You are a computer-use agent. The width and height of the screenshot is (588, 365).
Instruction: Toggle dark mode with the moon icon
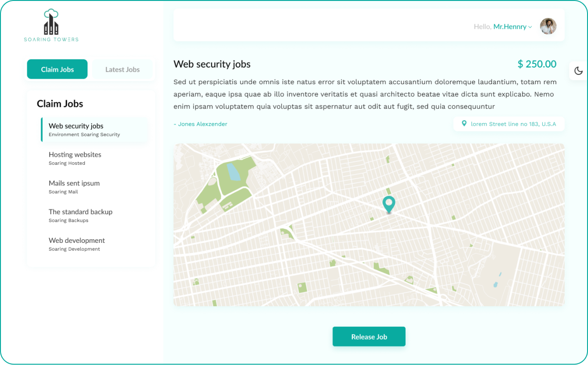[578, 70]
